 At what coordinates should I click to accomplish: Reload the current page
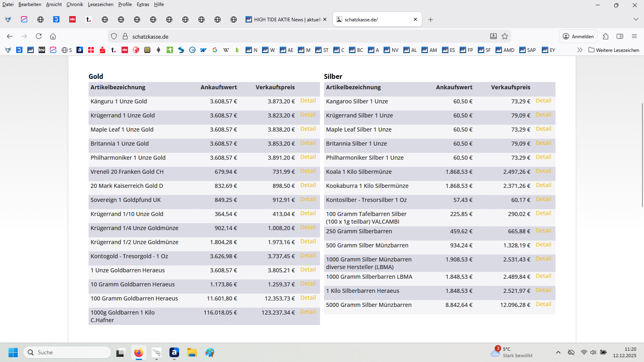[x=39, y=36]
